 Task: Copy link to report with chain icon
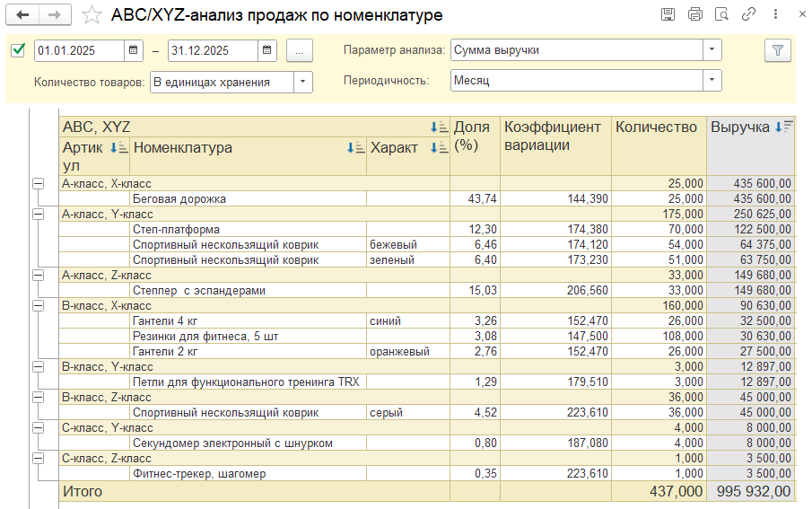748,14
